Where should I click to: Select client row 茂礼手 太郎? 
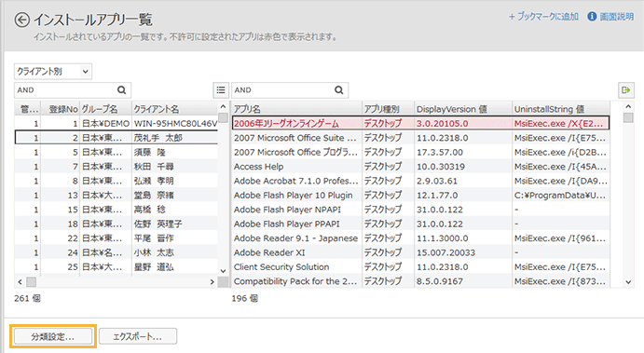pos(116,138)
